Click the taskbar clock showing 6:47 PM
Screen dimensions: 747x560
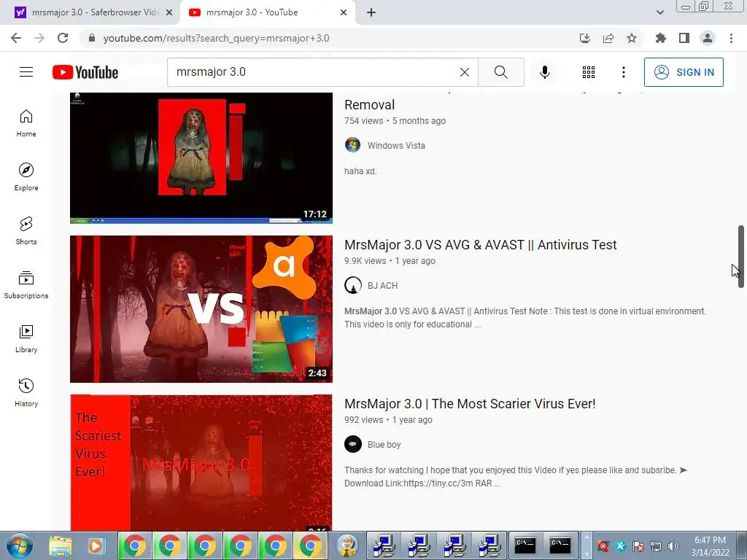tap(711, 545)
